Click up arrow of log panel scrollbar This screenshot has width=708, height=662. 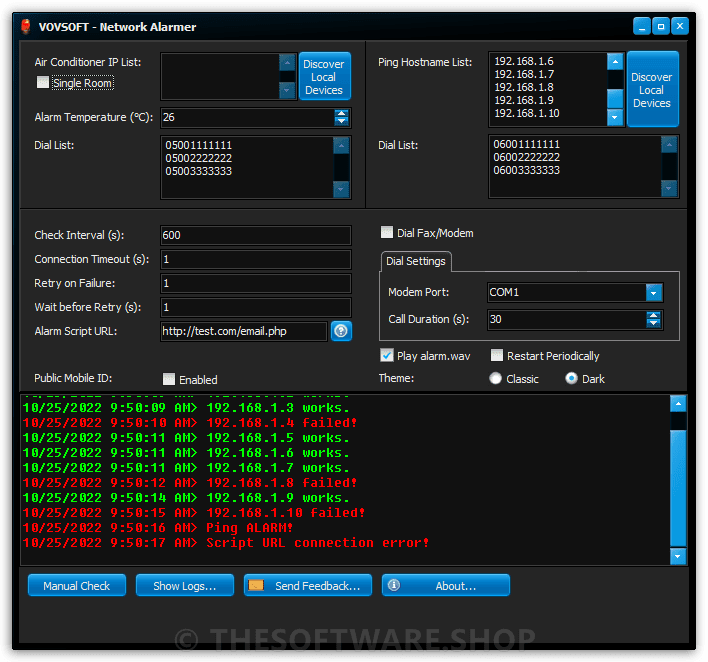pyautogui.click(x=678, y=404)
